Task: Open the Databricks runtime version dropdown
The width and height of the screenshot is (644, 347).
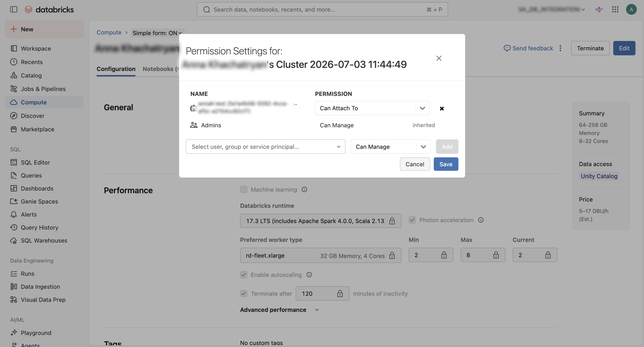Action: tap(320, 221)
